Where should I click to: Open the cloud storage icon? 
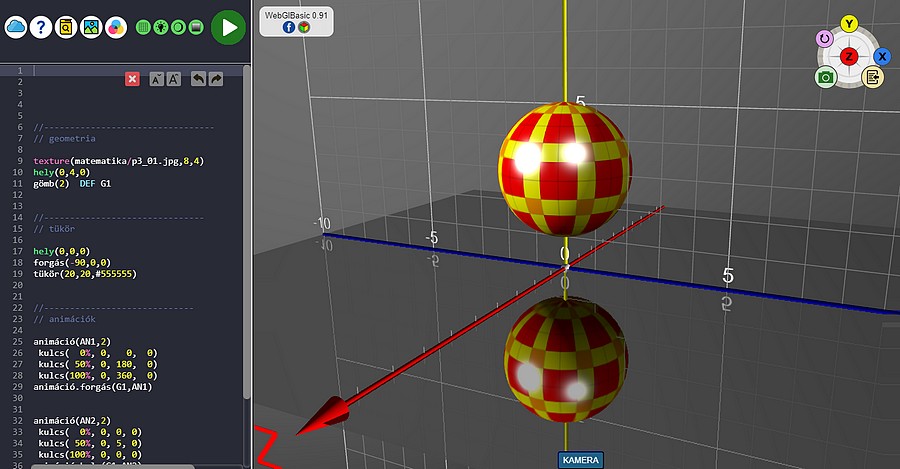(x=17, y=28)
